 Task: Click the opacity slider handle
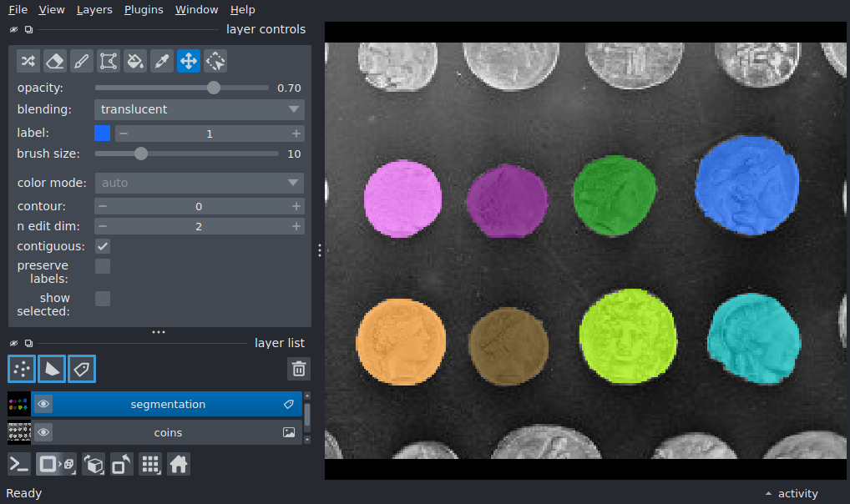pos(214,88)
